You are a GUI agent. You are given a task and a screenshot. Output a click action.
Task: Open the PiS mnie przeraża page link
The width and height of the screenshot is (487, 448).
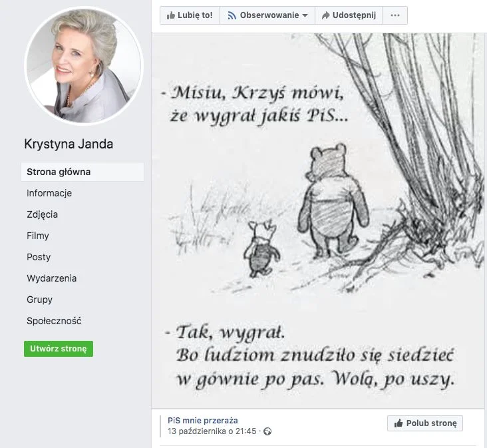[203, 420]
